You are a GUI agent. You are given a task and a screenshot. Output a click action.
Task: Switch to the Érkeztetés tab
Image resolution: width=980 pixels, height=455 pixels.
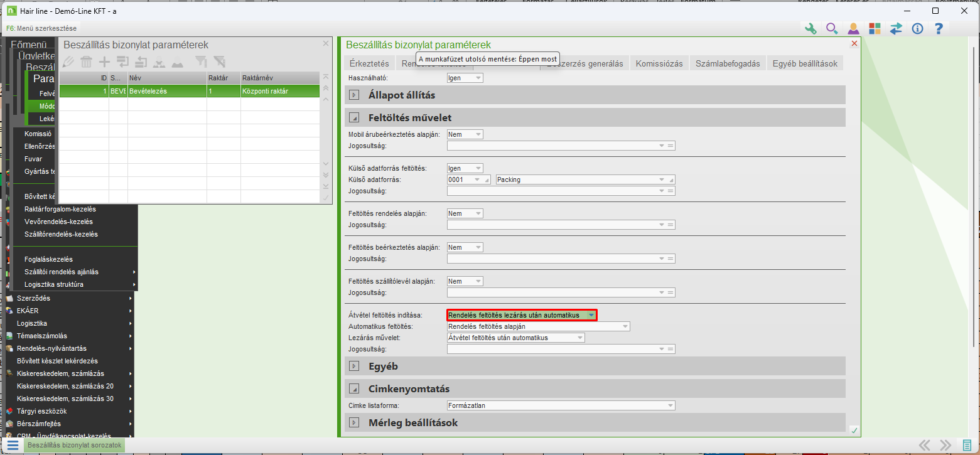pos(369,63)
